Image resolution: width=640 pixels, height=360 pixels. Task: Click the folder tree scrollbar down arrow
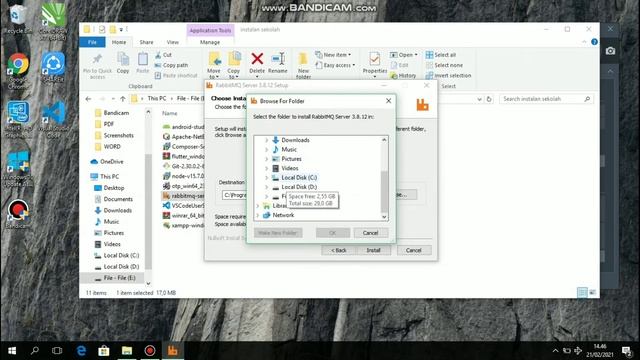coord(384,217)
